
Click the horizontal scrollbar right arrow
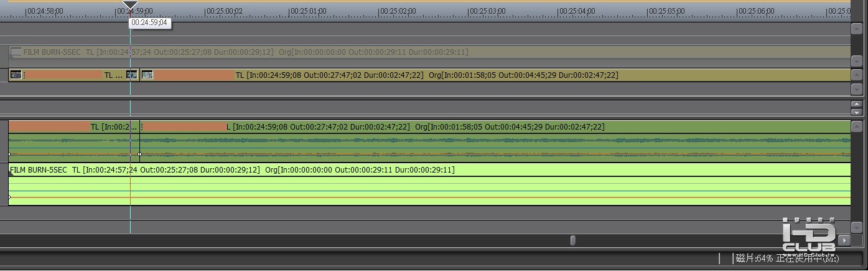(844, 240)
